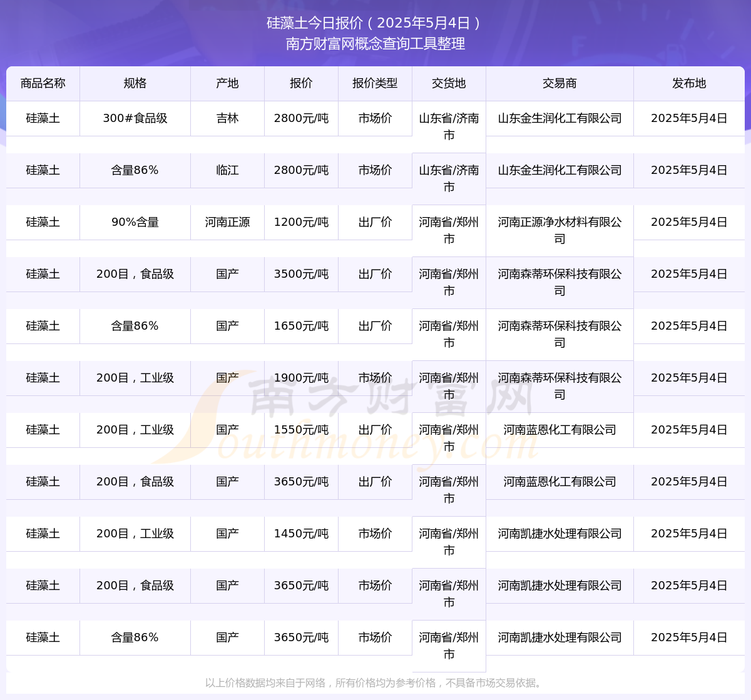Click the 临江 origin cell
This screenshot has height=700, width=751.
[x=228, y=170]
